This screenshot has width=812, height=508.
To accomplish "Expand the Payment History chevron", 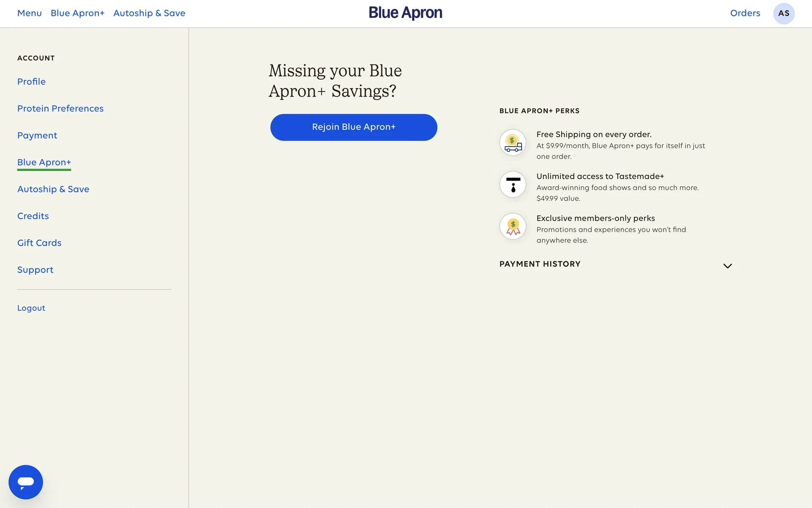I will point(727,266).
